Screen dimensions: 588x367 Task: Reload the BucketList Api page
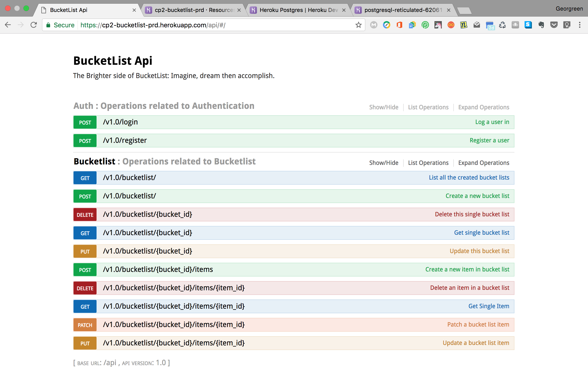pos(34,25)
